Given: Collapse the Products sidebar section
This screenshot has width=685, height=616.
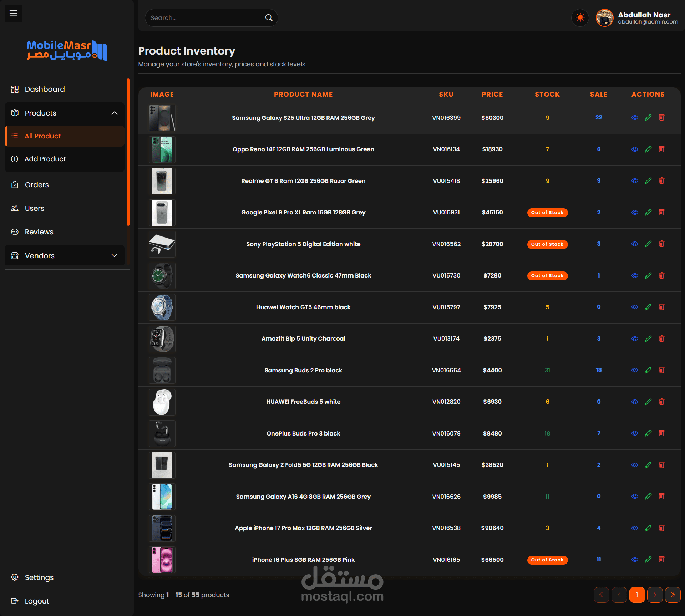Looking at the screenshot, I should [114, 113].
